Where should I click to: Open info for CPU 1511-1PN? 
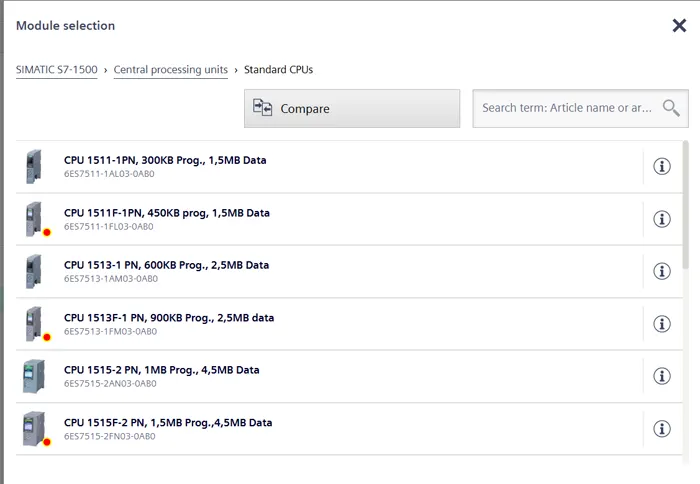tap(662, 167)
